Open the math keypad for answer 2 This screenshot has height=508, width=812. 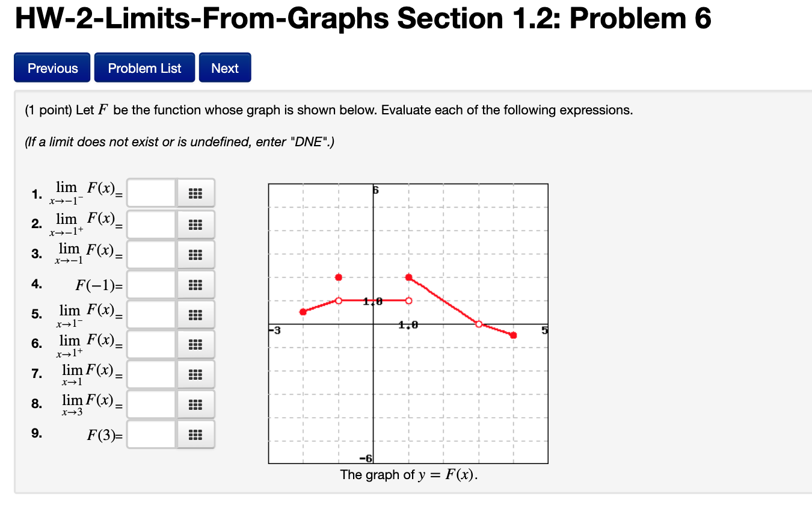(x=195, y=224)
